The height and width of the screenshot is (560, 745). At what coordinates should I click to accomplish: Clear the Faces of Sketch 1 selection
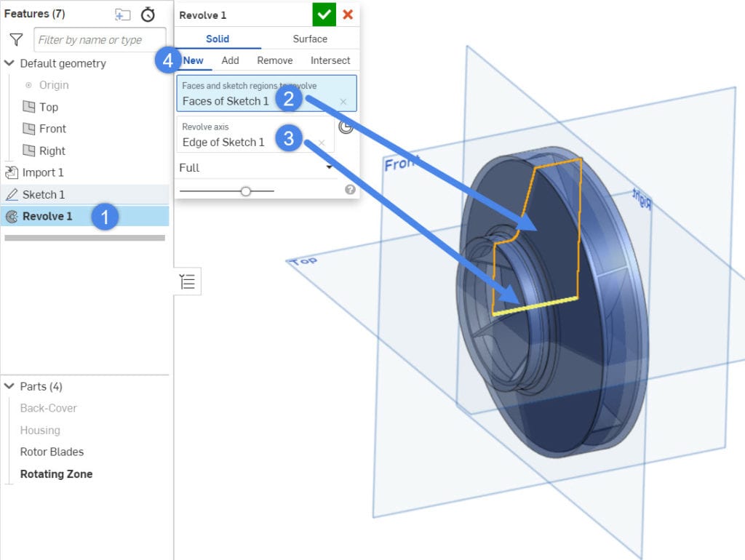343,102
